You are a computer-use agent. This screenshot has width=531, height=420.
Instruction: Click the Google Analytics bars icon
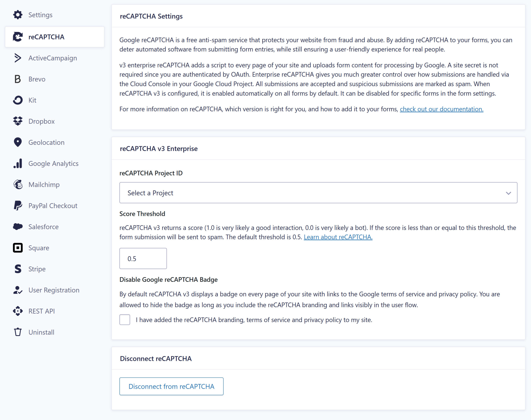(18, 163)
